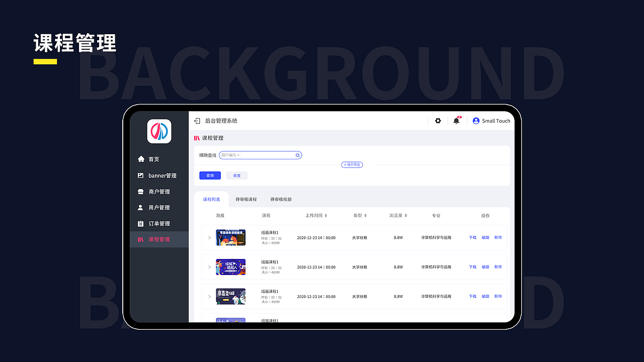Click the 课程 column header

266,216
